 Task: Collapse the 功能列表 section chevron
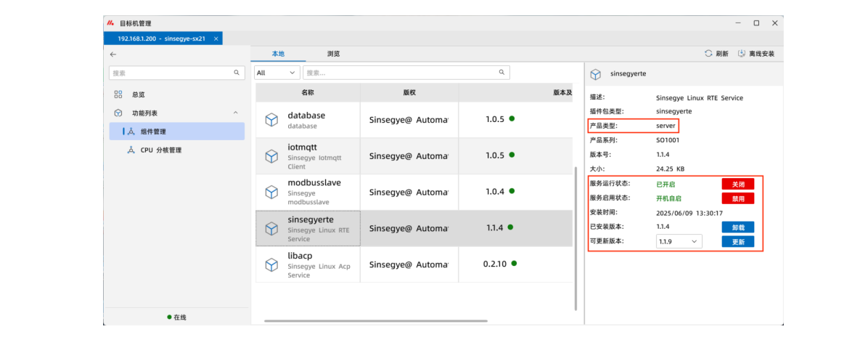point(235,113)
